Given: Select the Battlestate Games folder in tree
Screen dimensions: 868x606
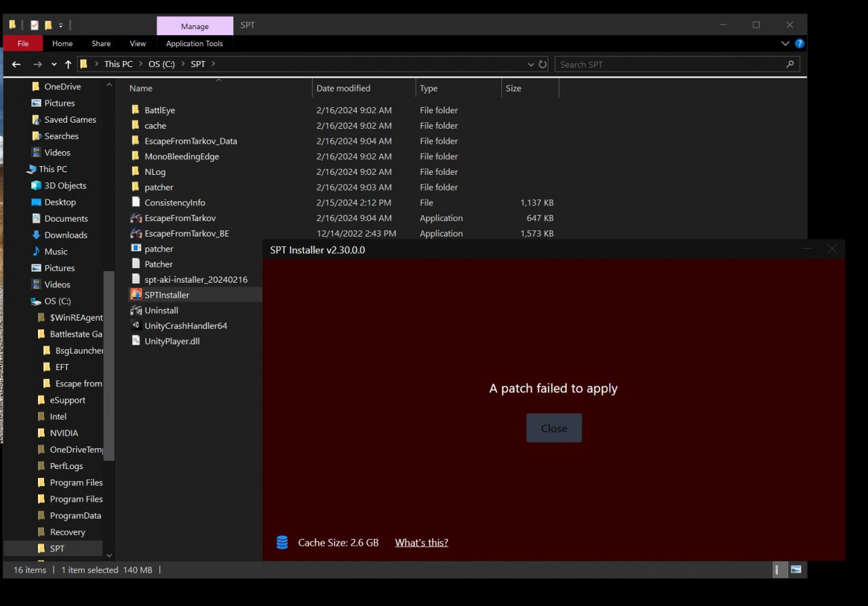Looking at the screenshot, I should pyautogui.click(x=75, y=334).
